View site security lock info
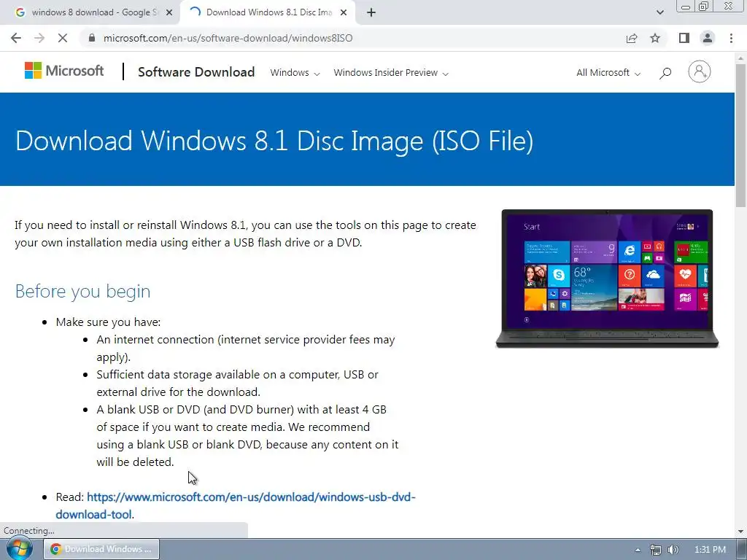747x560 pixels. 92,38
